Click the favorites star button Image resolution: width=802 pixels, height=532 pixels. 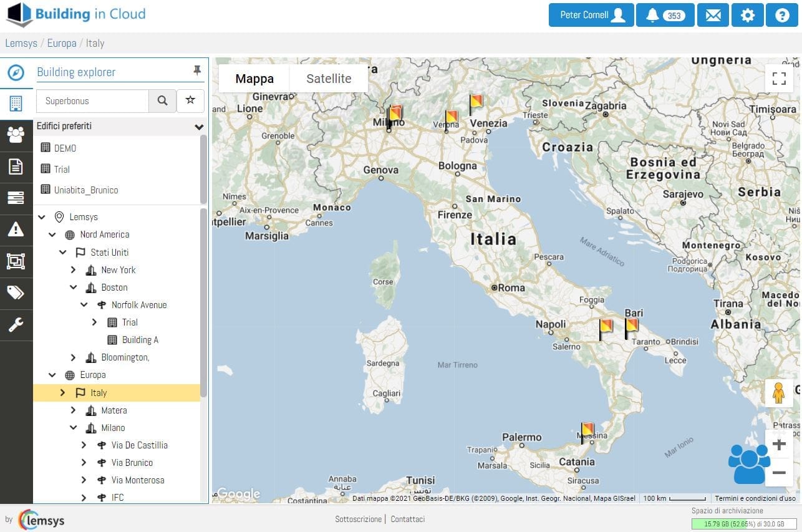click(x=191, y=100)
